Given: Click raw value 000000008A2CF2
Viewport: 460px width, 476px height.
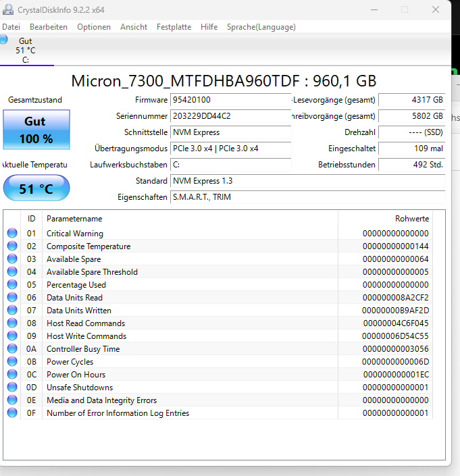Looking at the screenshot, I should pyautogui.click(x=396, y=298).
